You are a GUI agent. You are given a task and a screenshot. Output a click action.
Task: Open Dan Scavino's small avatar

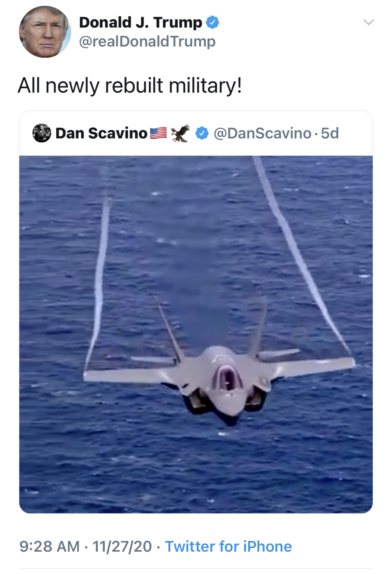[42, 133]
